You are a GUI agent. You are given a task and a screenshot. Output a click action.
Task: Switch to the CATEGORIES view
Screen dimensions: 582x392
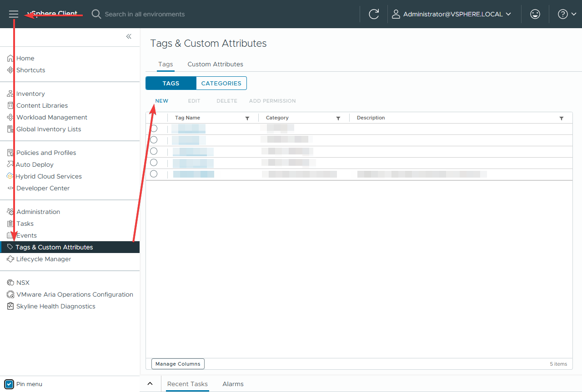click(221, 83)
